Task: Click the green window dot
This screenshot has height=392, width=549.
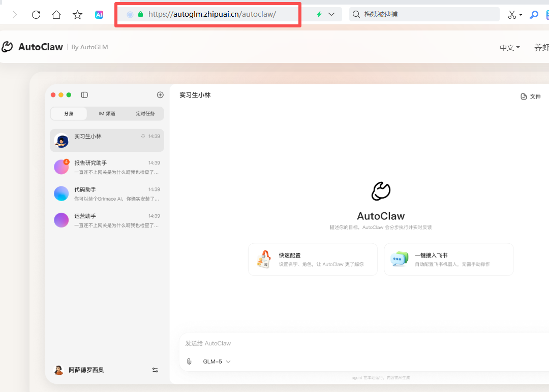Action: (69, 95)
